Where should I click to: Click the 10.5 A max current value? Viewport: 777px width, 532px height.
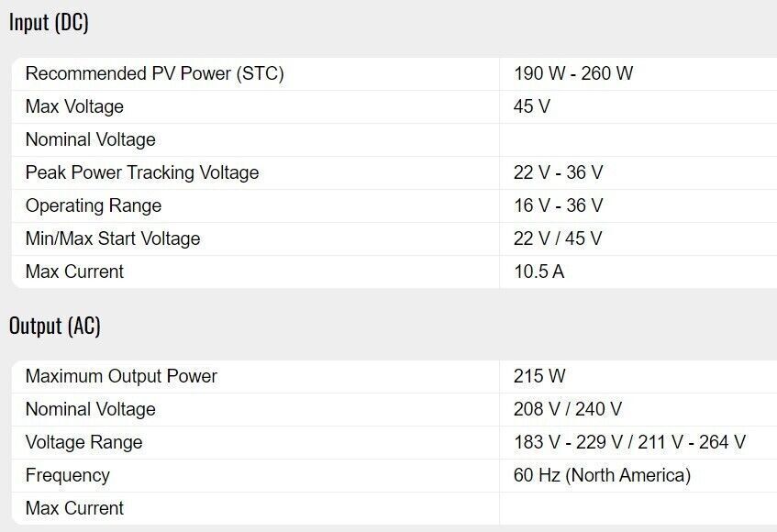(x=538, y=272)
